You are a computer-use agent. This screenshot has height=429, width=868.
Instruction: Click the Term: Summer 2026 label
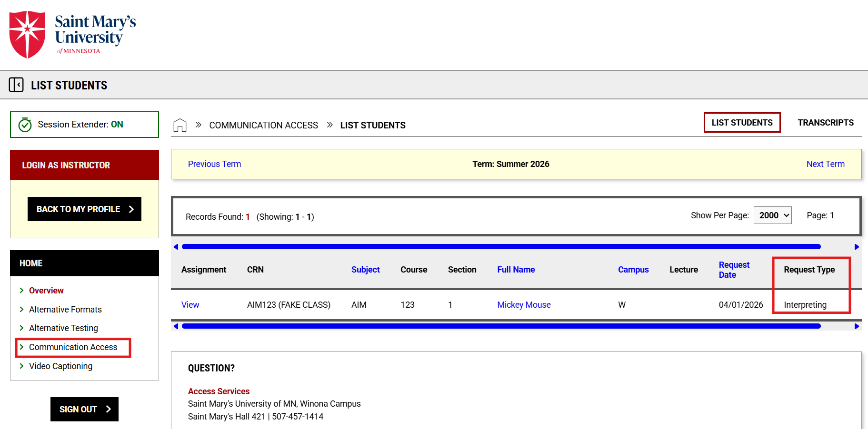tap(511, 164)
